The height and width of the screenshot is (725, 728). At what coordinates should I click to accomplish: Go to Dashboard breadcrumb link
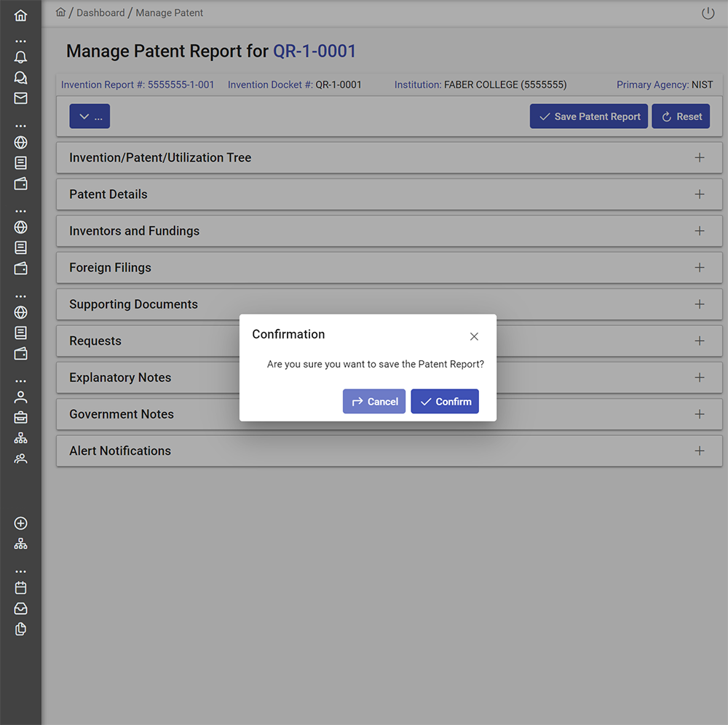tap(100, 13)
